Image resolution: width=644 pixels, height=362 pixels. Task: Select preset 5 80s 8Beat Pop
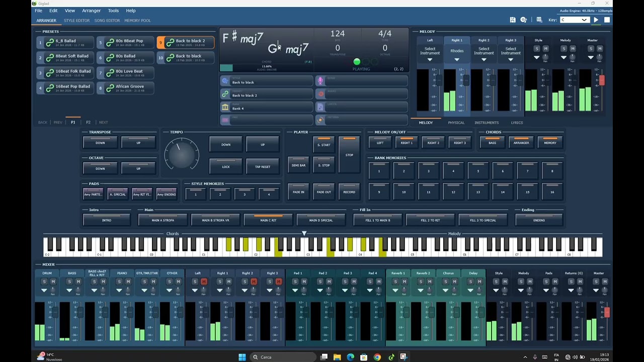125,43
